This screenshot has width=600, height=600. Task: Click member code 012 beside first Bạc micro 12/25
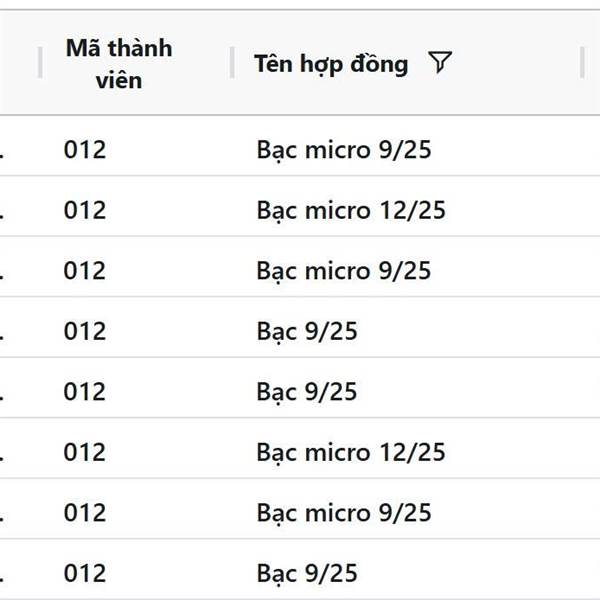click(x=85, y=210)
